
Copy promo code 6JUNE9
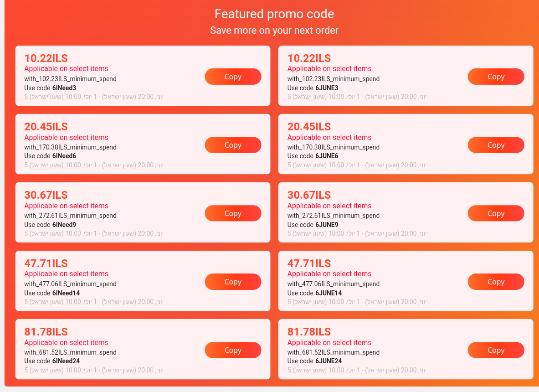tap(496, 213)
